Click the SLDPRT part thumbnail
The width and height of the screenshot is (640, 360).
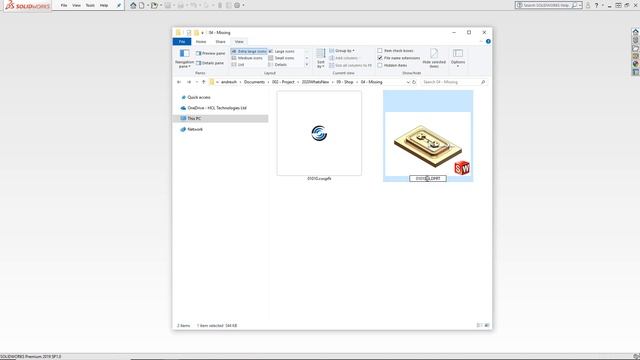428,144
